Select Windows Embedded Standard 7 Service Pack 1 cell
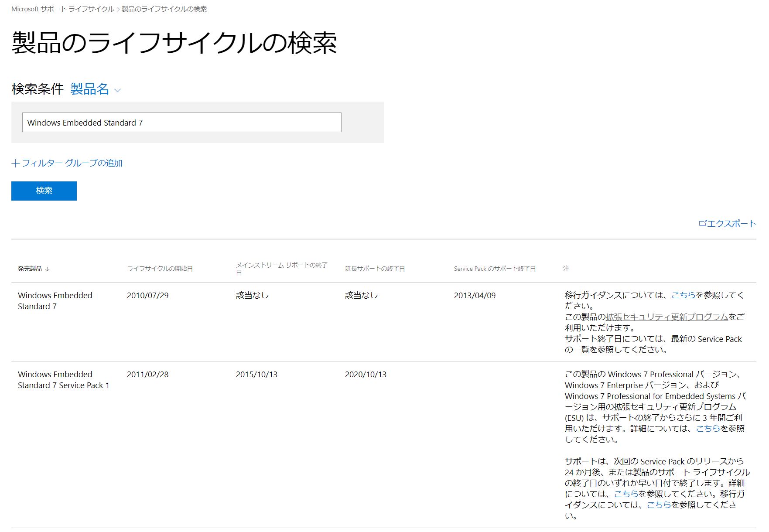 (64, 380)
